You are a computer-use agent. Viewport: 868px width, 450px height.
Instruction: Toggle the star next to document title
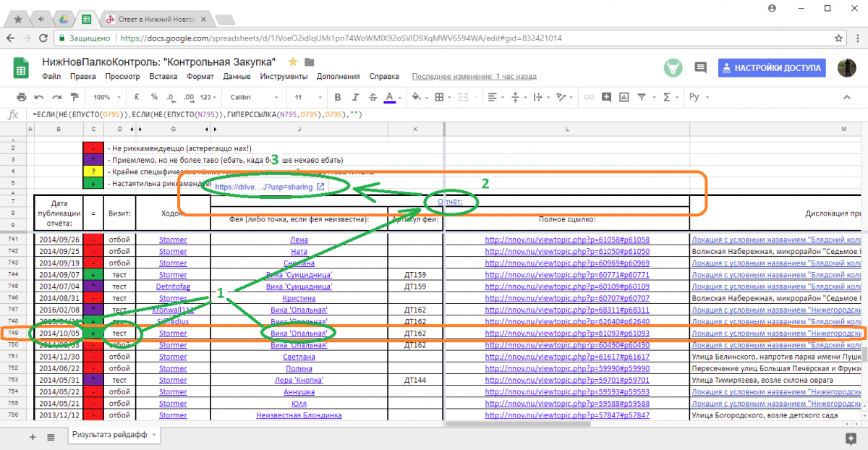293,61
